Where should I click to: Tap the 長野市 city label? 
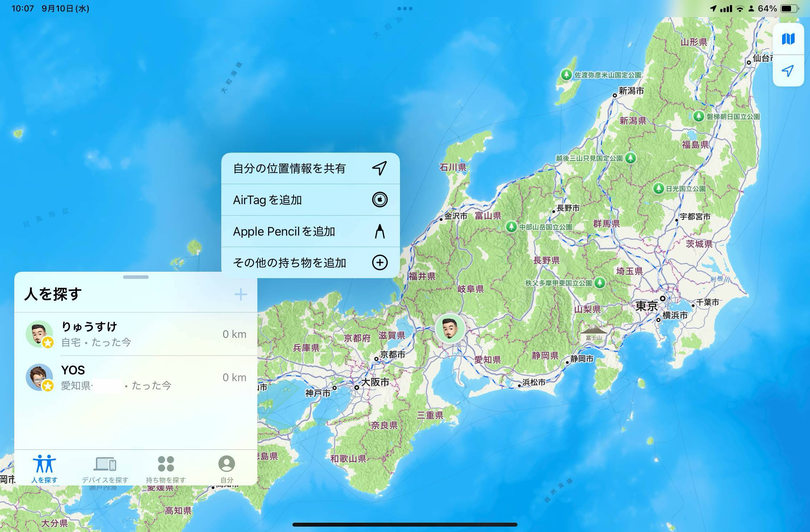click(568, 208)
